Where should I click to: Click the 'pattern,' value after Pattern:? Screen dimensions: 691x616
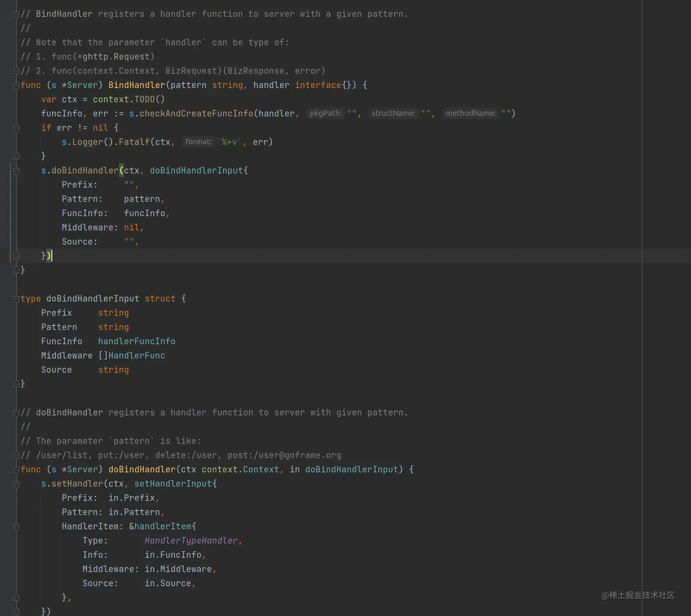[x=144, y=199]
